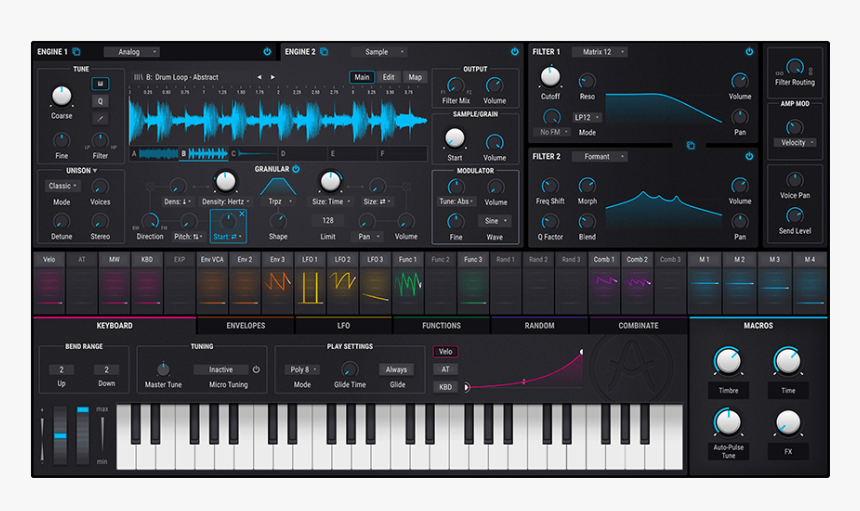Toggle Engine 1 power button
The width and height of the screenshot is (860, 511).
(267, 52)
